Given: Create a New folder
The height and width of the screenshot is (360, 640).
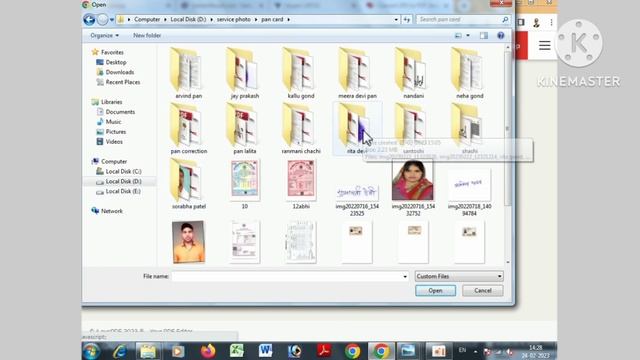Looking at the screenshot, I should [147, 36].
